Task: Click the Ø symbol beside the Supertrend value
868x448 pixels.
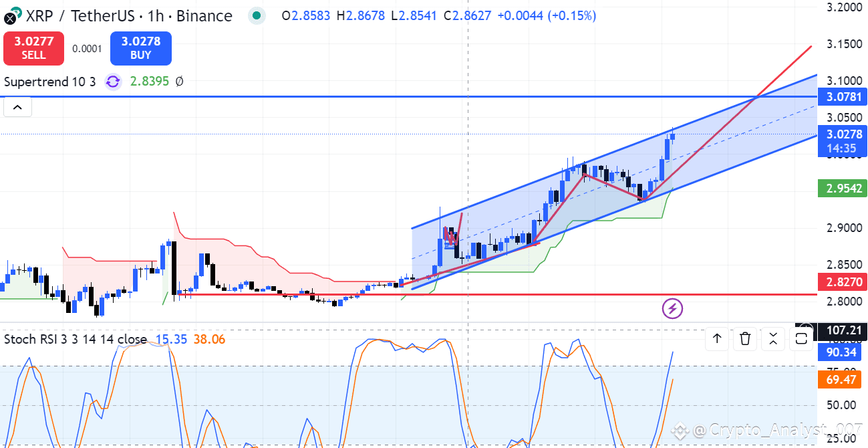Action: [x=179, y=82]
